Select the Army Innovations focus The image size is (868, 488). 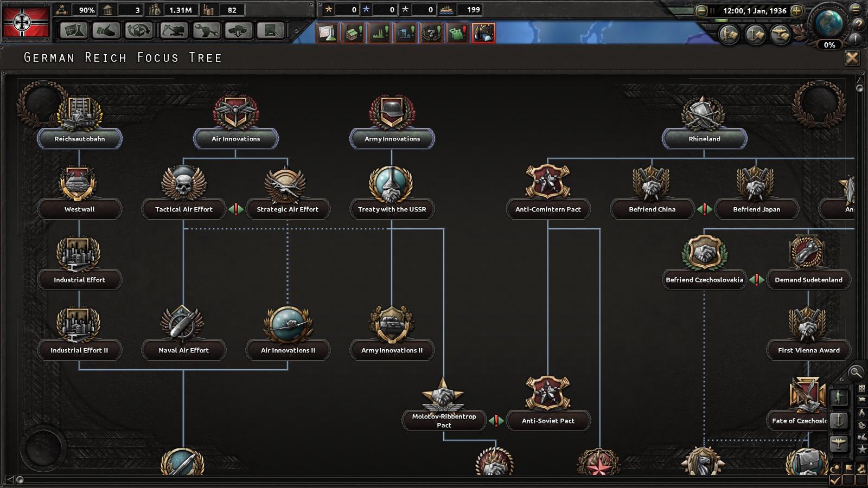tap(392, 139)
